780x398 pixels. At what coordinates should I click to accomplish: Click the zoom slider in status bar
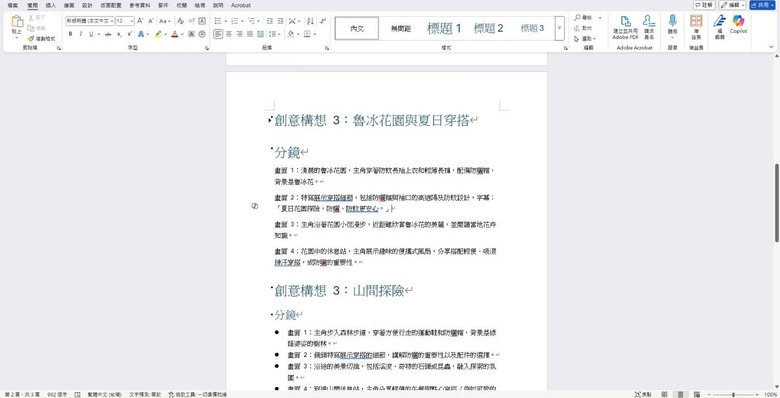734,395
